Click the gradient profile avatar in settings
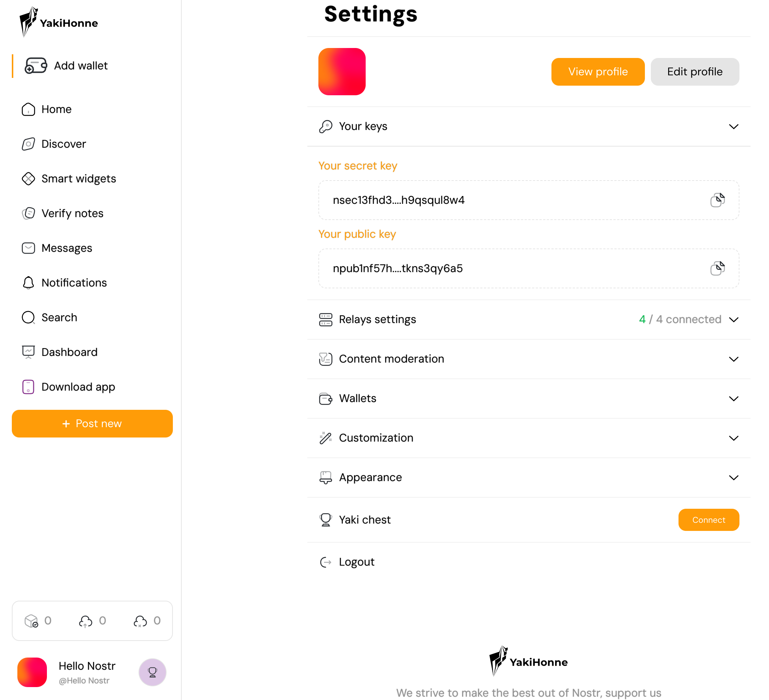769x700 pixels. (x=342, y=72)
